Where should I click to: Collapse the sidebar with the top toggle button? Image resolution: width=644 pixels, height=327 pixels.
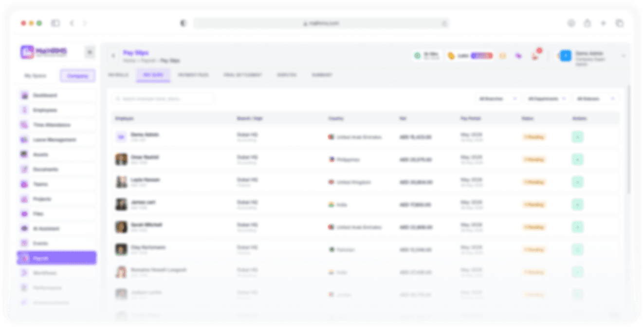90,52
